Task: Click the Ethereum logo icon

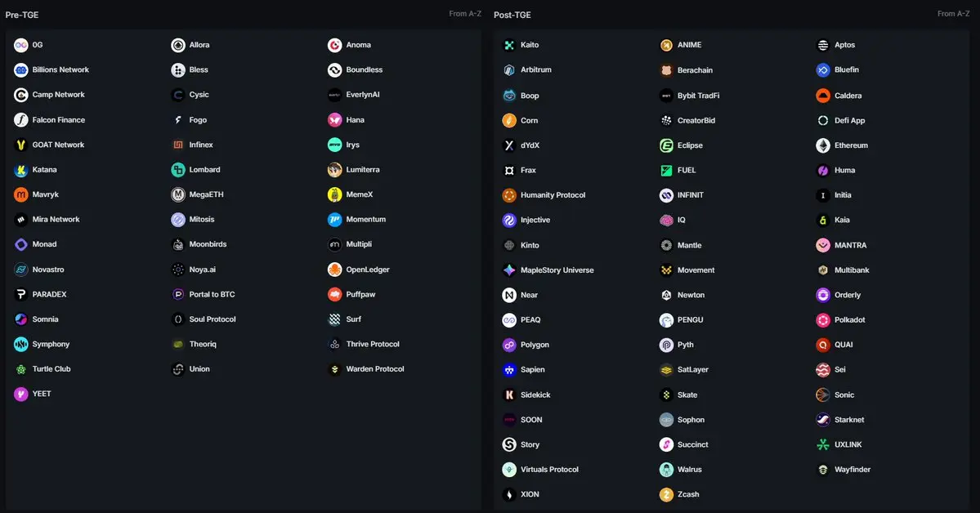Action: (x=823, y=145)
